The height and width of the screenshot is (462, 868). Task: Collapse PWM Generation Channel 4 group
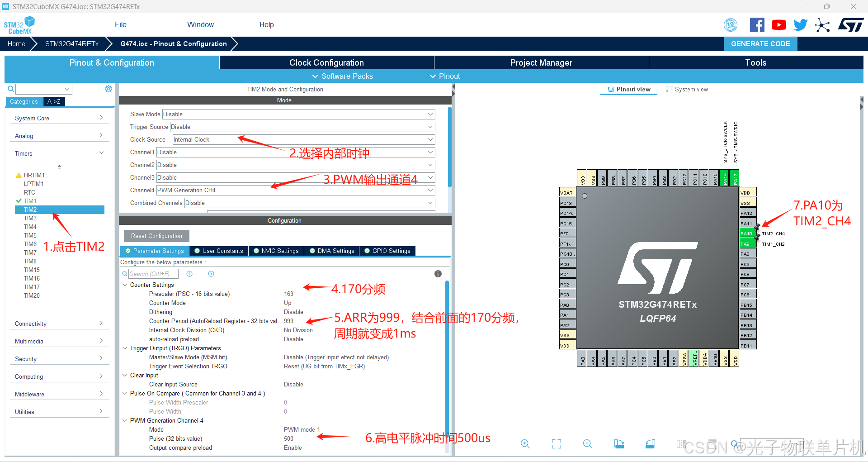click(125, 420)
